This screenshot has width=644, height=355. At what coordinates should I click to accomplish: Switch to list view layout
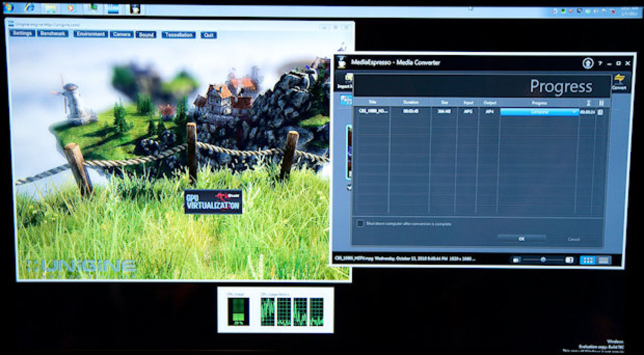(604, 260)
